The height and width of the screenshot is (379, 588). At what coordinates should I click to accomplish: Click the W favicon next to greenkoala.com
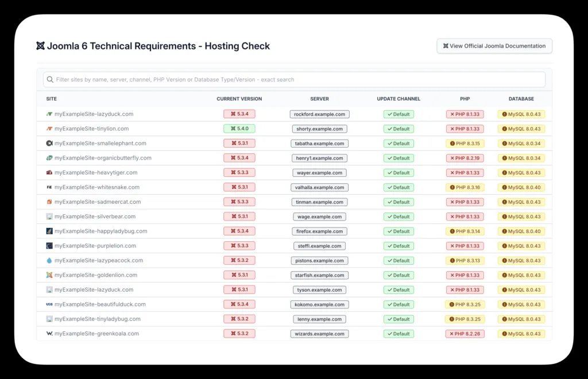[49, 334]
